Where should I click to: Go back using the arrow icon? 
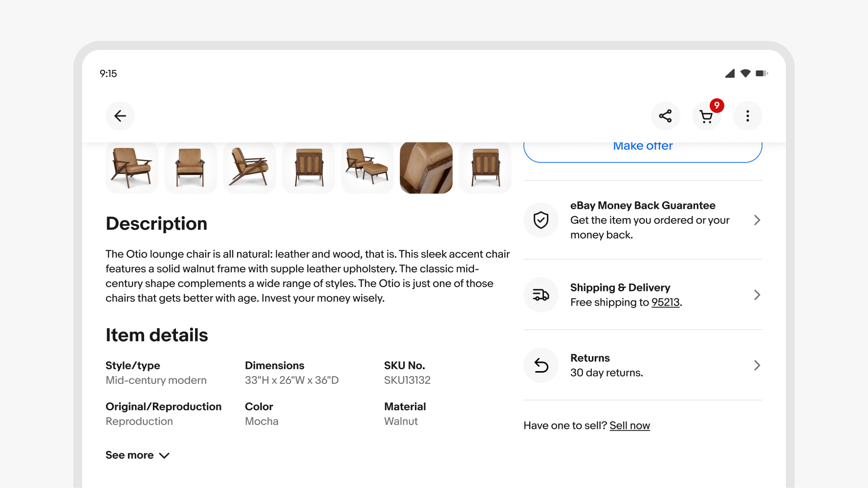(x=120, y=116)
